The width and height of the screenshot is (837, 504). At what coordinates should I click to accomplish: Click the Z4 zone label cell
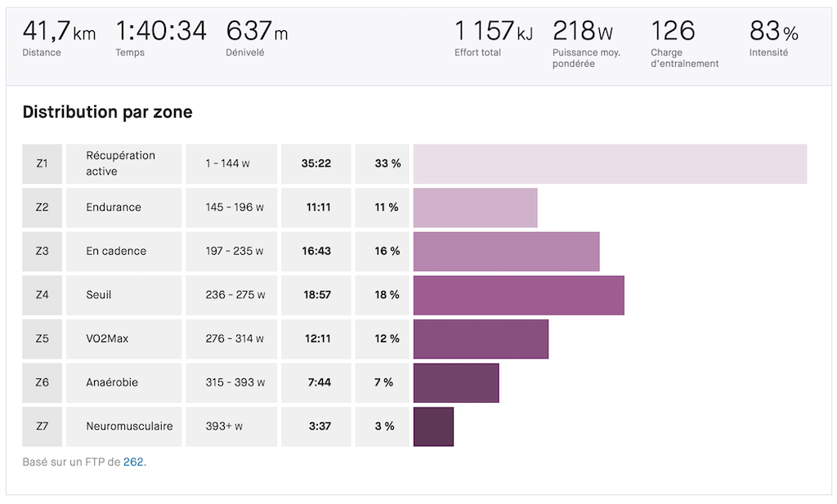click(x=43, y=295)
